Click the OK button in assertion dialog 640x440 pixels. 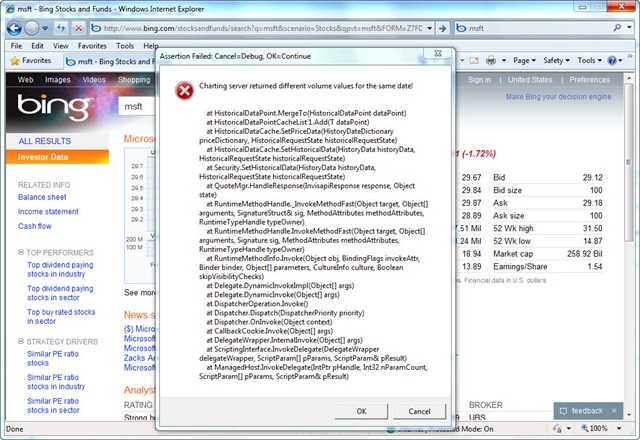pos(362,411)
